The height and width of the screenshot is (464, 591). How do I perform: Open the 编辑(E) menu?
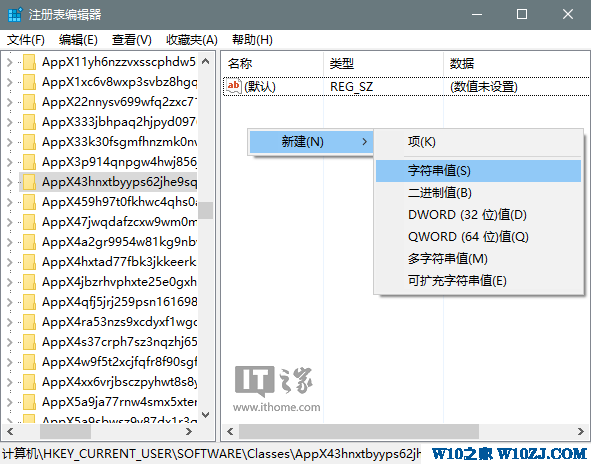pyautogui.click(x=78, y=40)
